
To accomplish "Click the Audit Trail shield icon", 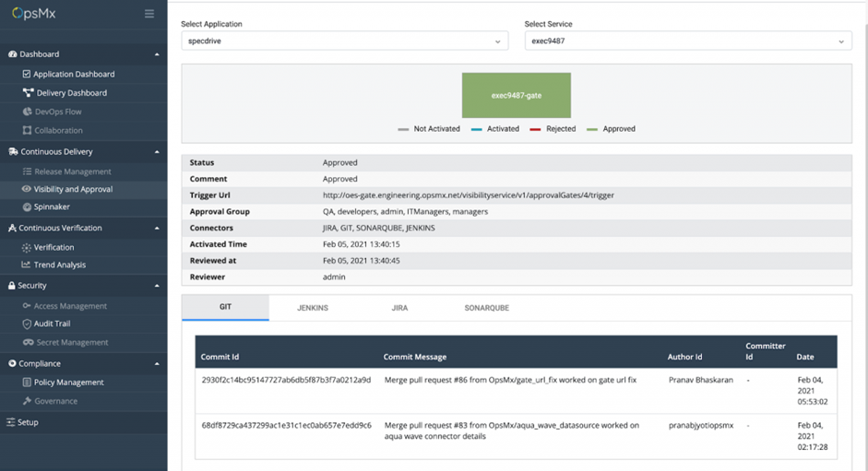I will tap(27, 324).
